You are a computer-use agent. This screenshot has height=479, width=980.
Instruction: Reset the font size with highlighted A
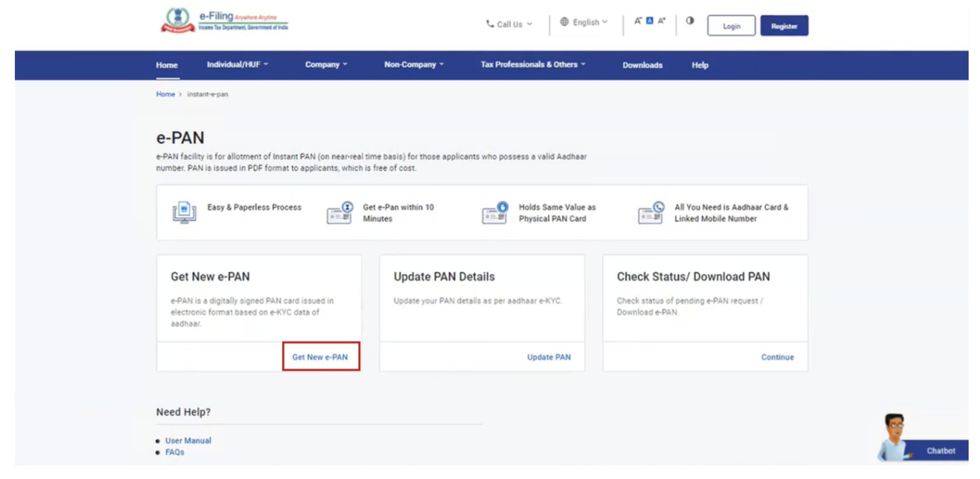click(x=650, y=21)
